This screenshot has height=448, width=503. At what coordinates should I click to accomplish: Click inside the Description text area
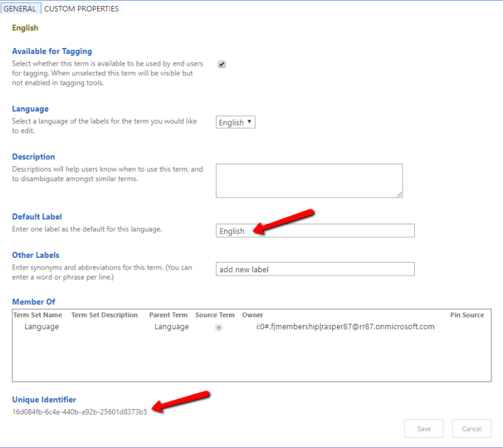coord(309,180)
